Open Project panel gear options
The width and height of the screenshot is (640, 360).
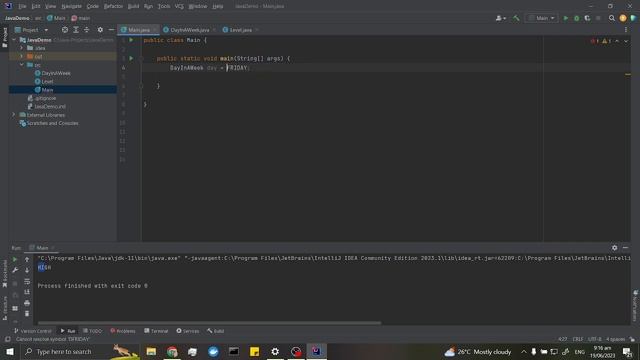point(100,30)
